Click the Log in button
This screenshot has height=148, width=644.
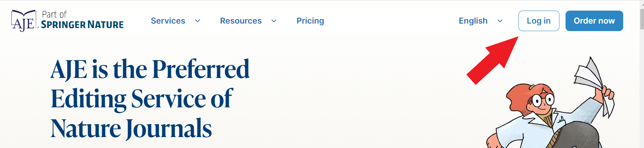539,21
